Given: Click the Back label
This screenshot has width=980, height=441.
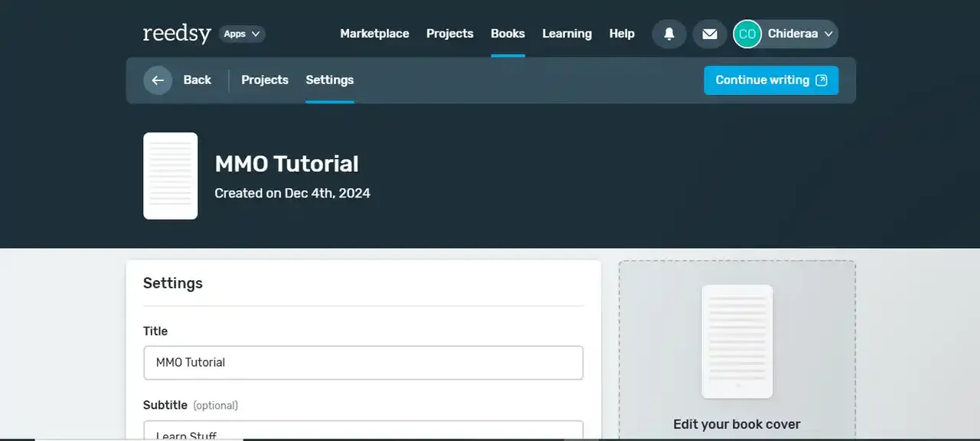Looking at the screenshot, I should (197, 80).
